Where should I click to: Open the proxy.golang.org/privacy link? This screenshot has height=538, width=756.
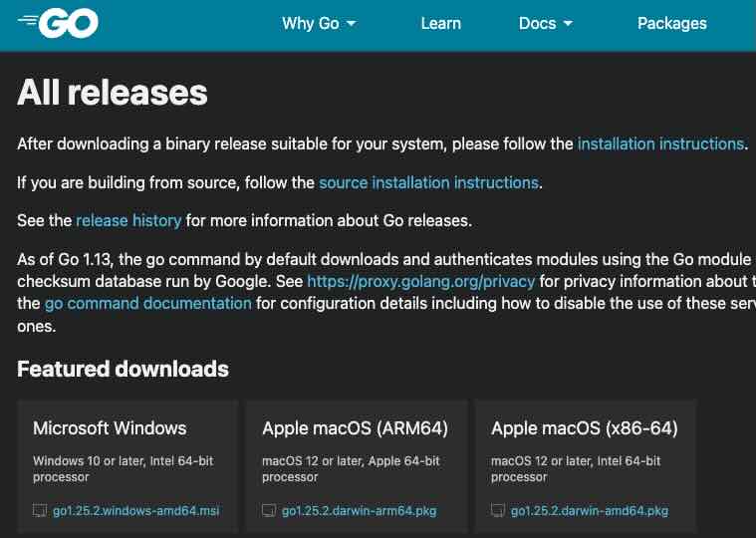[420, 282]
